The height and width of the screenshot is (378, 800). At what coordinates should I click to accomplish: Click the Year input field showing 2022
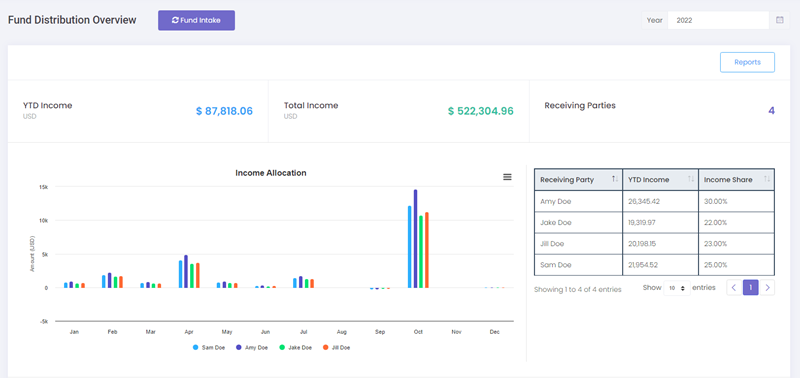click(x=718, y=20)
